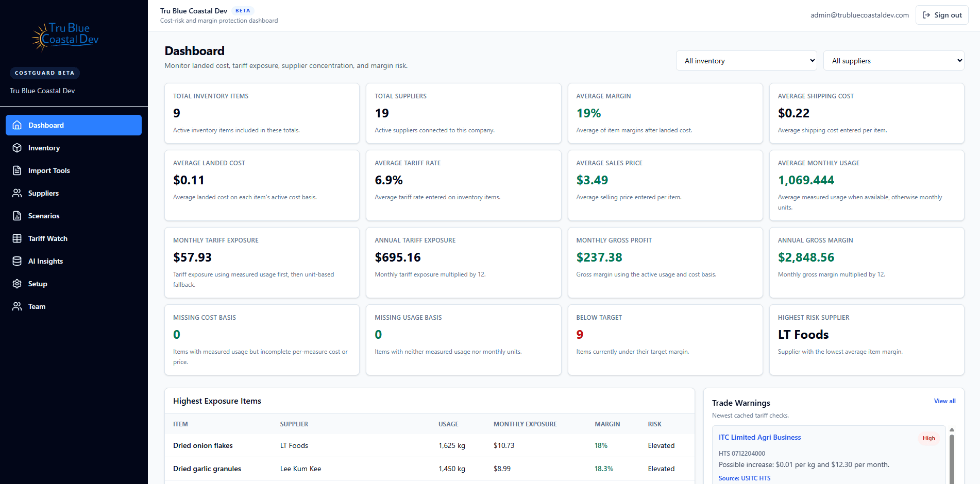Click the RISK column header
Screen dimensions: 980x484
coord(655,424)
